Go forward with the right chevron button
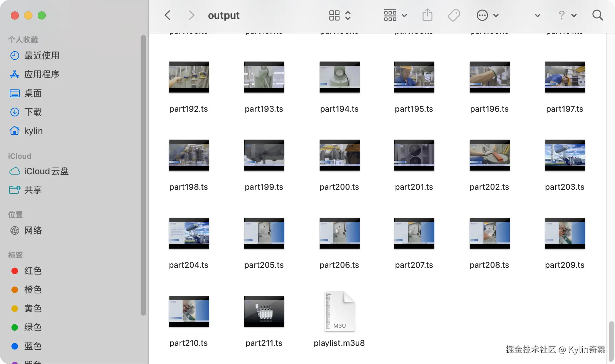615x364 pixels. click(191, 15)
